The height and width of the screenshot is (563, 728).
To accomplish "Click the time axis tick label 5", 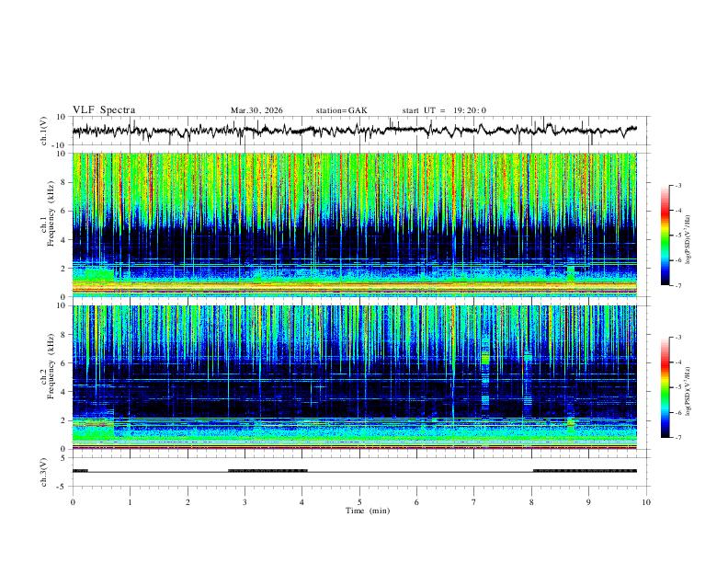I will 359,502.
